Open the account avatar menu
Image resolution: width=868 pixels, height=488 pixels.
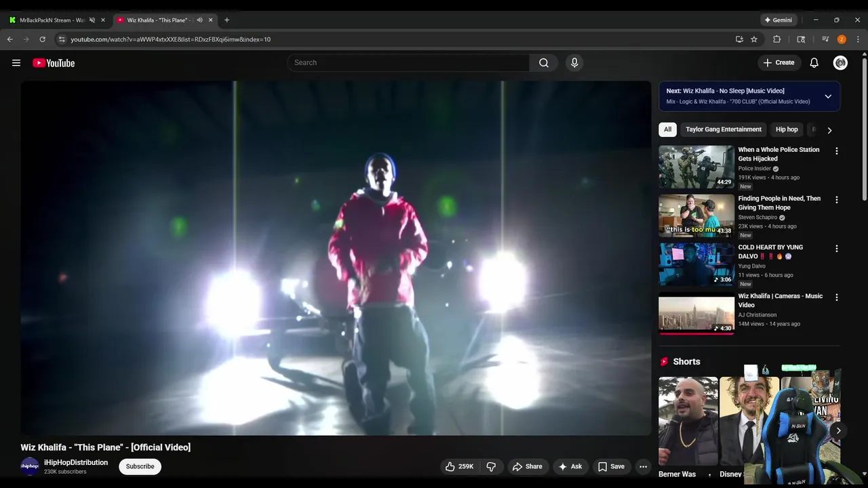840,63
